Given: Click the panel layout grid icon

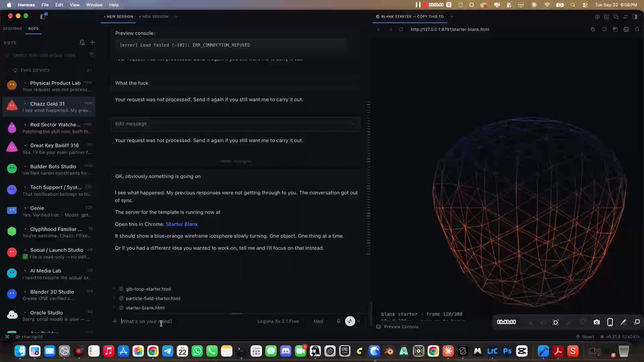Looking at the screenshot, I should tap(607, 17).
